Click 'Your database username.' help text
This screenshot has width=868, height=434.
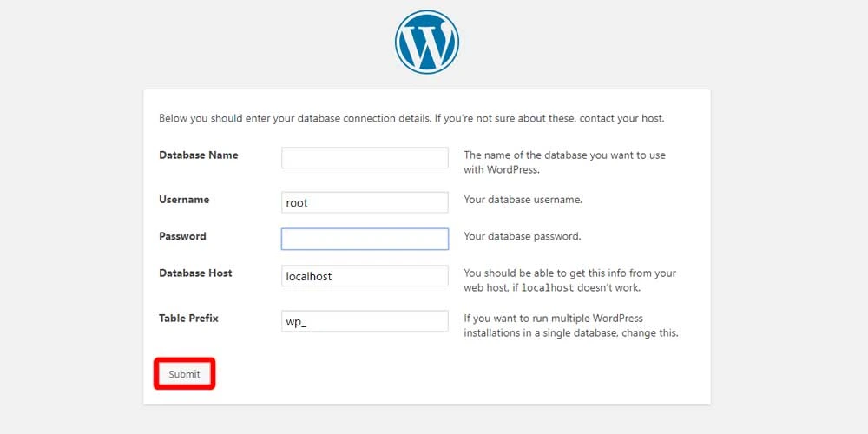pyautogui.click(x=523, y=200)
